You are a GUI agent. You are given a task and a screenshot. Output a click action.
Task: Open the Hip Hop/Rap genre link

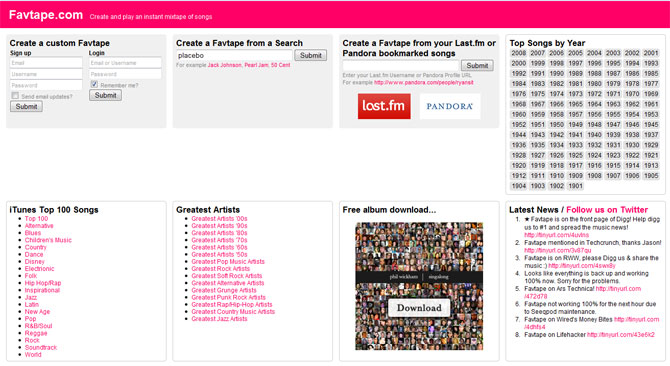coord(43,283)
